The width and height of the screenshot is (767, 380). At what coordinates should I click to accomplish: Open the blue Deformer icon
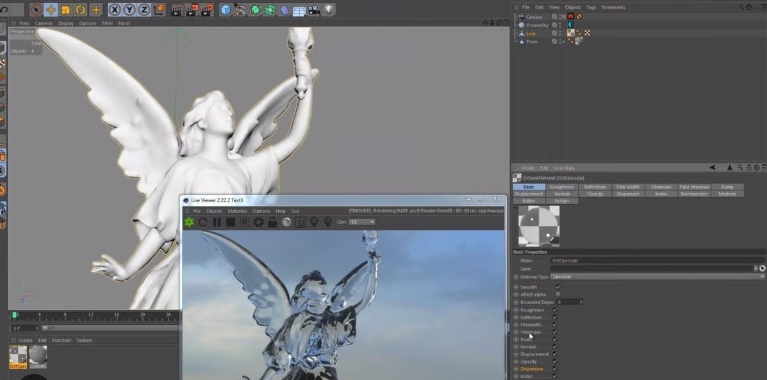coord(284,10)
